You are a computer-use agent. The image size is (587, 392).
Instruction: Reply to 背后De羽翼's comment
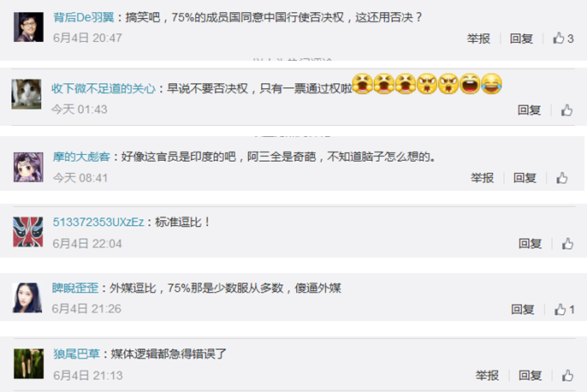521,39
